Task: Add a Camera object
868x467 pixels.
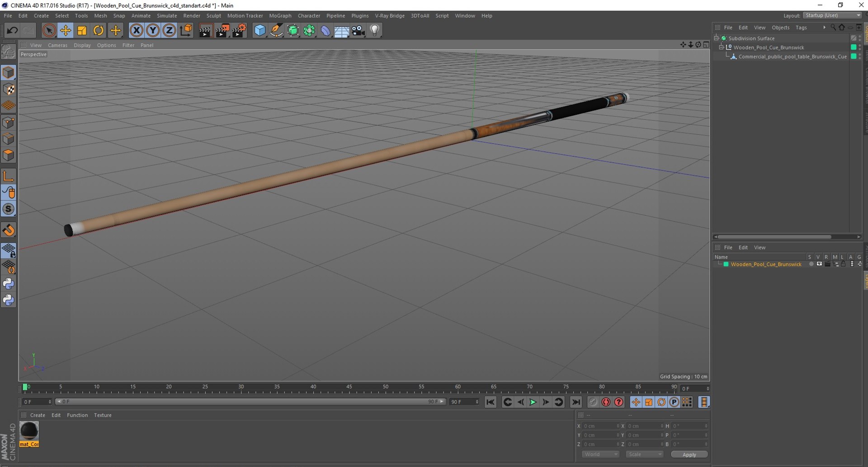Action: pyautogui.click(x=358, y=30)
